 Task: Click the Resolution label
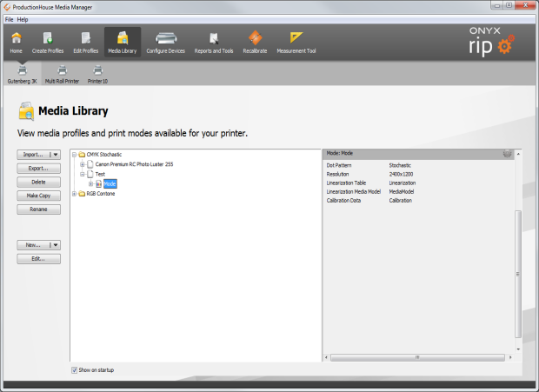pyautogui.click(x=337, y=174)
